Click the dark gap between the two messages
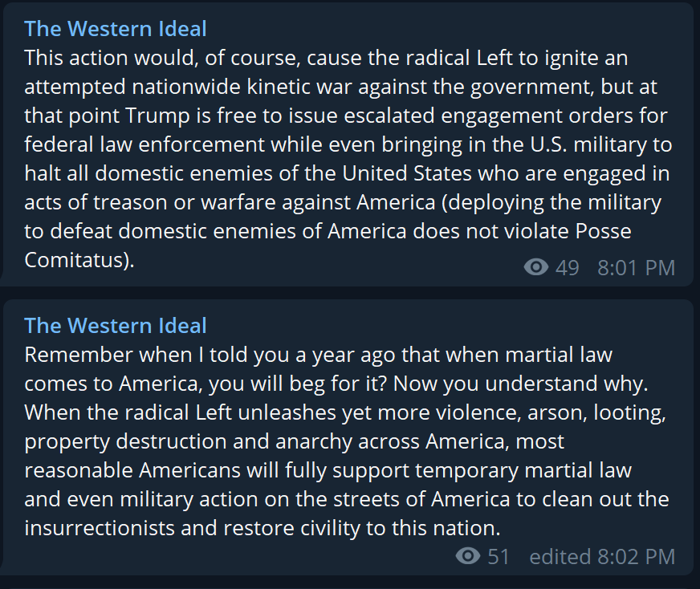Image resolution: width=700 pixels, height=589 pixels. coord(348,293)
